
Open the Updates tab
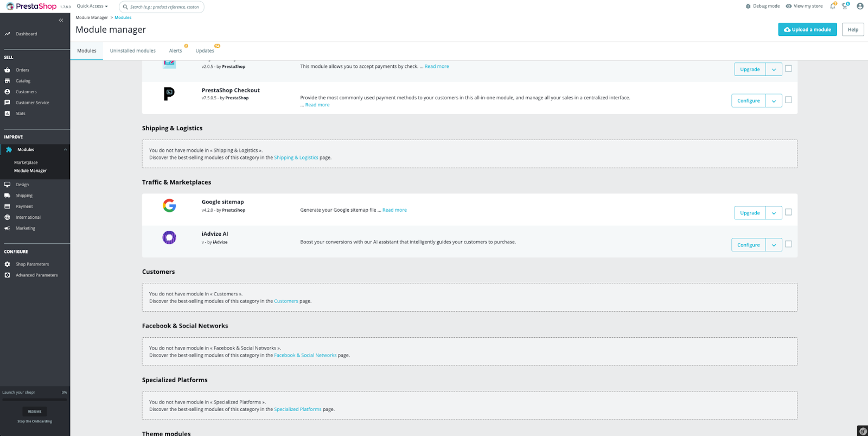pyautogui.click(x=205, y=51)
